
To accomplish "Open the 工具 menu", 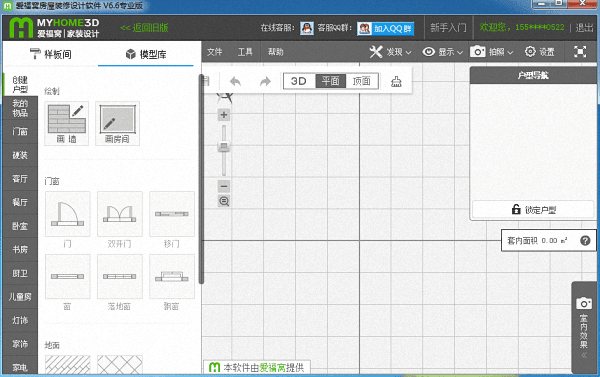I will point(245,52).
